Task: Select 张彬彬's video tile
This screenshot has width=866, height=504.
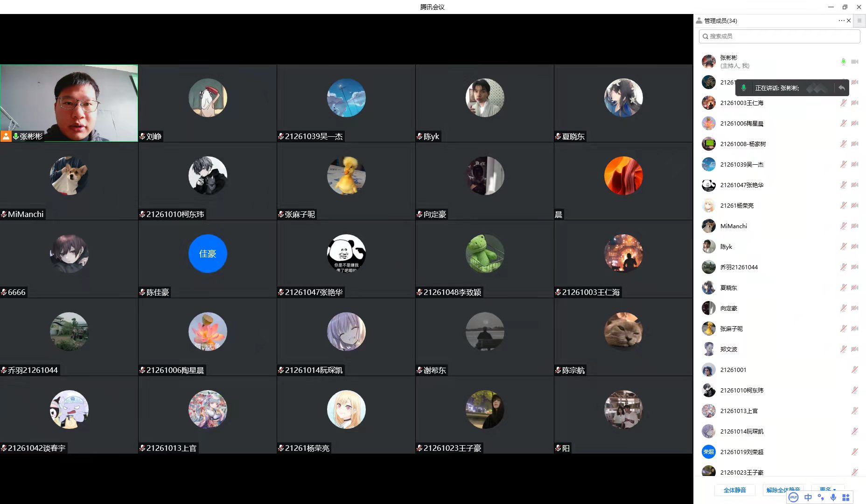Action: (69, 103)
